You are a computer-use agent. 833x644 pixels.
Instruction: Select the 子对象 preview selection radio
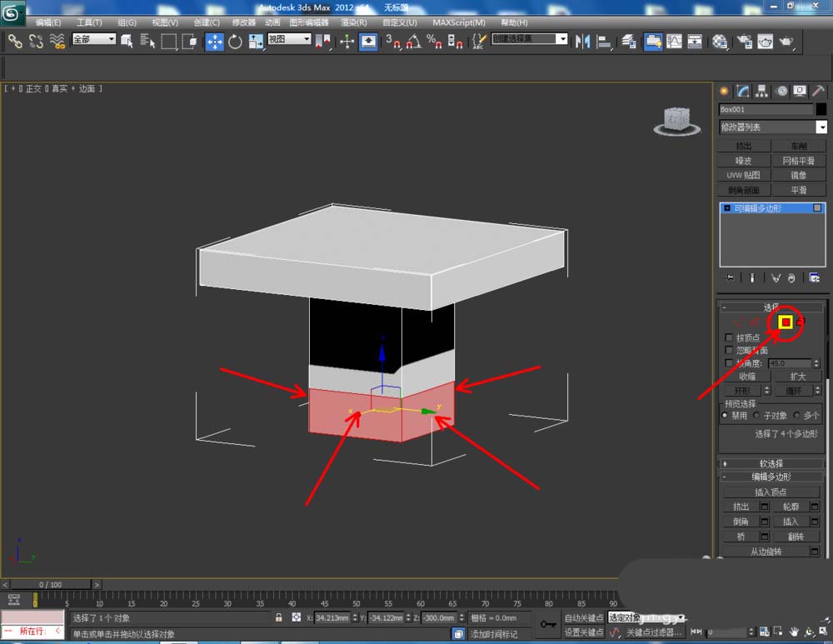[x=757, y=415]
